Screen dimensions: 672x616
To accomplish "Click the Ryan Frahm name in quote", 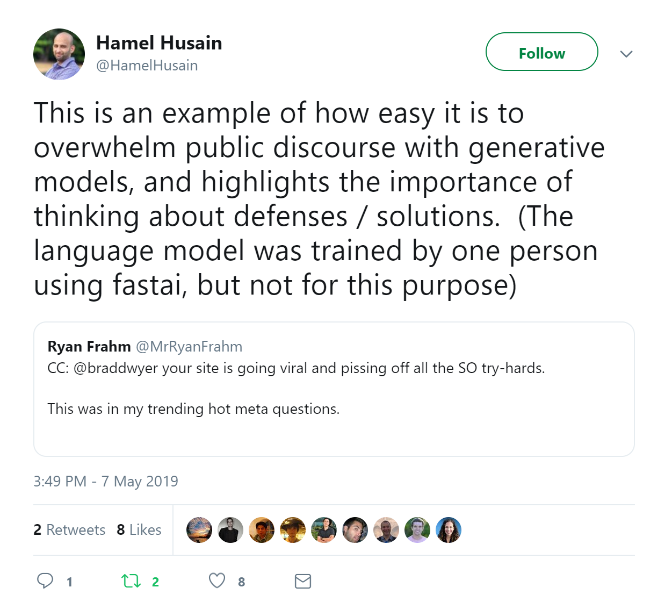I will tap(89, 347).
